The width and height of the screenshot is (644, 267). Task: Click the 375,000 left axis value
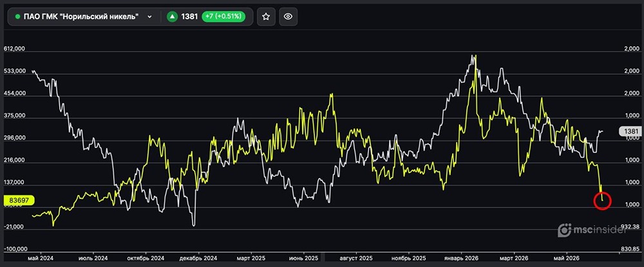tap(14, 116)
